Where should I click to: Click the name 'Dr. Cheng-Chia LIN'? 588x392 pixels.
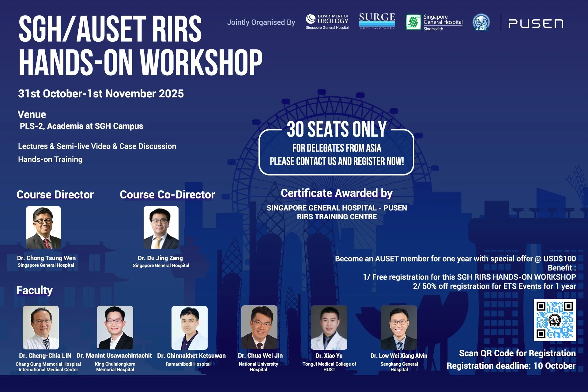(45, 356)
